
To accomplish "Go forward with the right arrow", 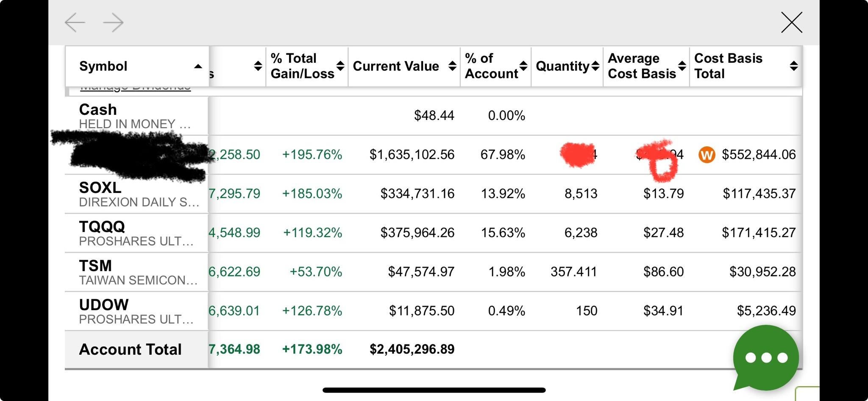I will coord(113,22).
